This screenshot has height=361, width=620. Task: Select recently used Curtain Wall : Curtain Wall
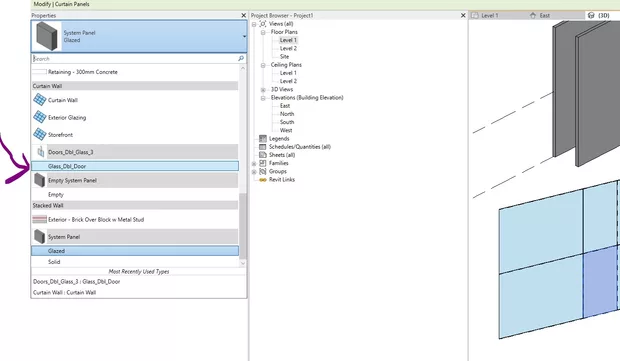tap(64, 293)
